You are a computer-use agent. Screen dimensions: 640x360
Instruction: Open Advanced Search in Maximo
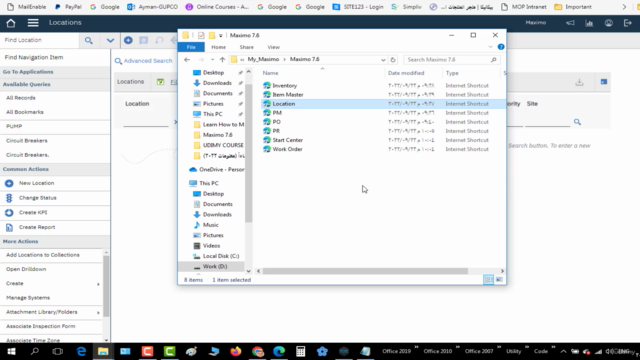[x=144, y=61]
